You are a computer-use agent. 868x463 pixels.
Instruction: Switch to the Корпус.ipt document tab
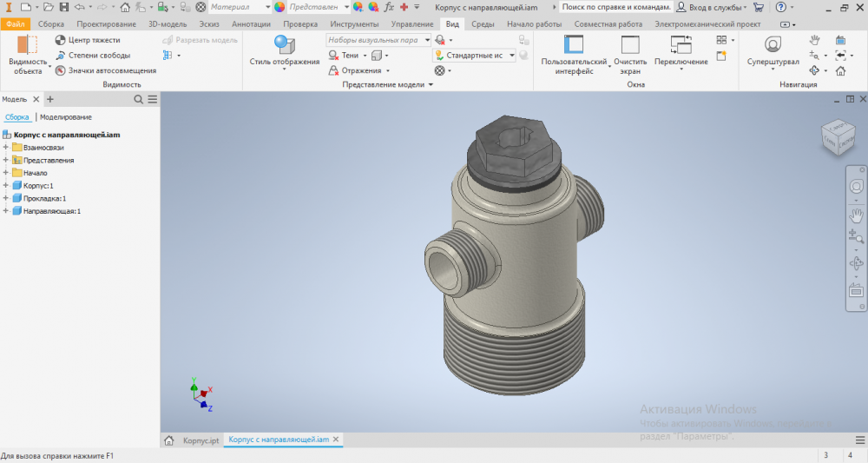tap(200, 440)
